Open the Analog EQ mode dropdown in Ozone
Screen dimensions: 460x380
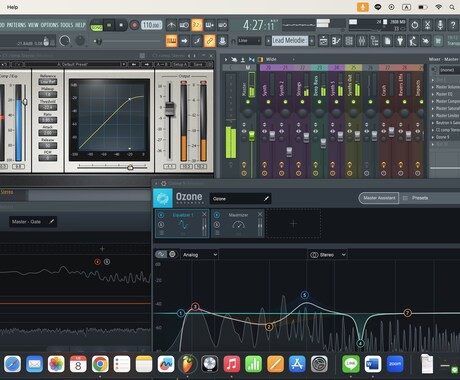coord(200,255)
